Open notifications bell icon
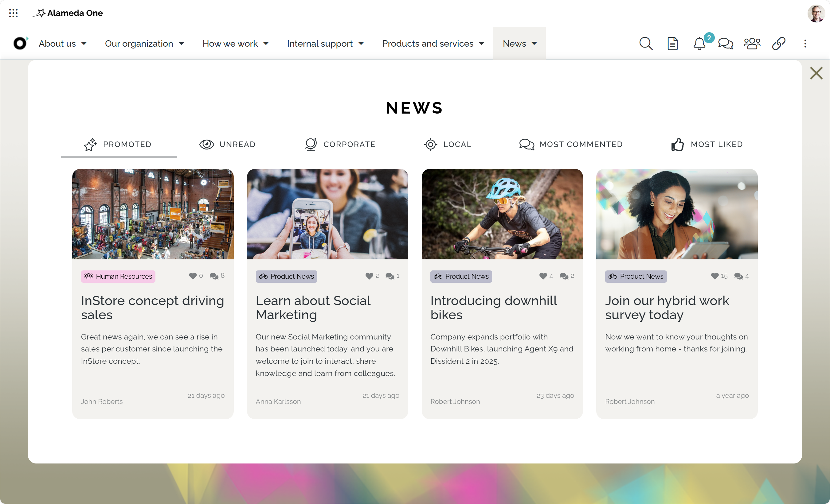 699,44
